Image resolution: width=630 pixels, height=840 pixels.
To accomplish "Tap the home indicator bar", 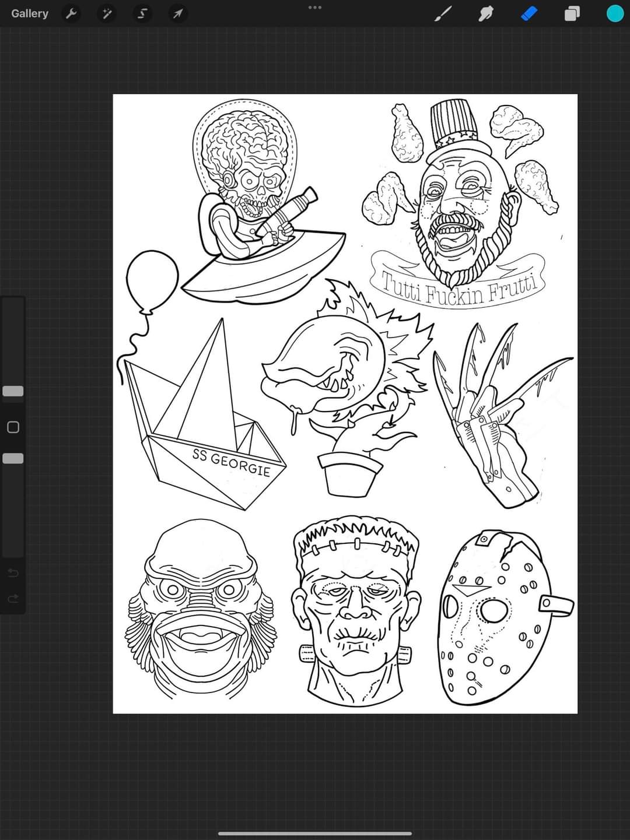I will click(x=315, y=834).
